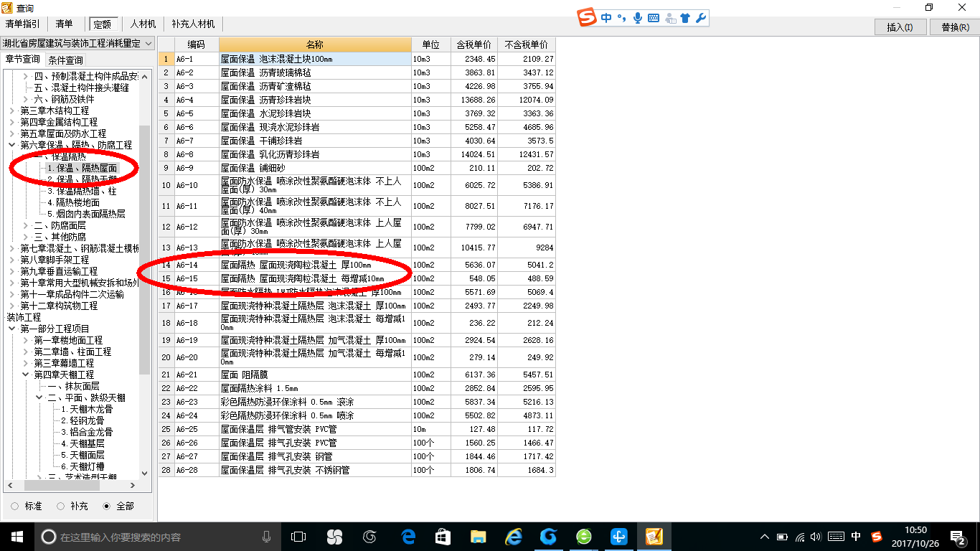
Task: Collapse 第四章天棚工程 node
Action: pyautogui.click(x=27, y=375)
